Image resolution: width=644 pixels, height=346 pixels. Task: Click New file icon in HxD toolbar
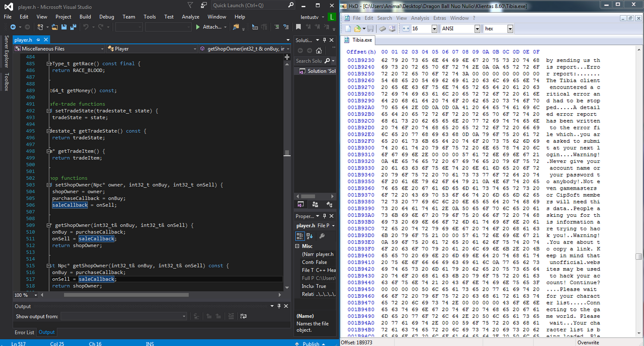coord(348,29)
